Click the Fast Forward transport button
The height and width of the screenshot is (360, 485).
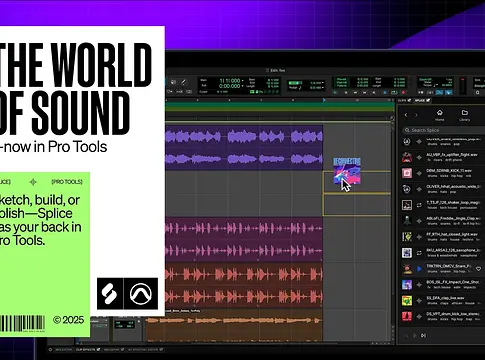point(364,92)
